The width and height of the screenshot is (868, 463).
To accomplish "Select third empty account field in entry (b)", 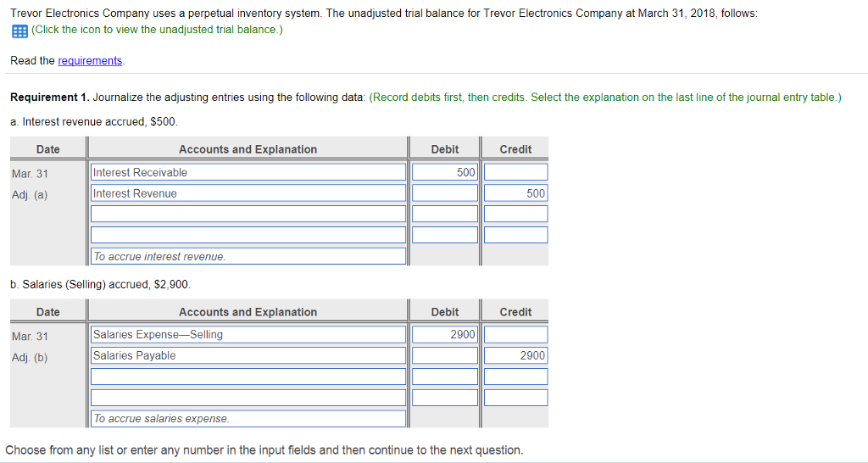I will tap(248, 377).
